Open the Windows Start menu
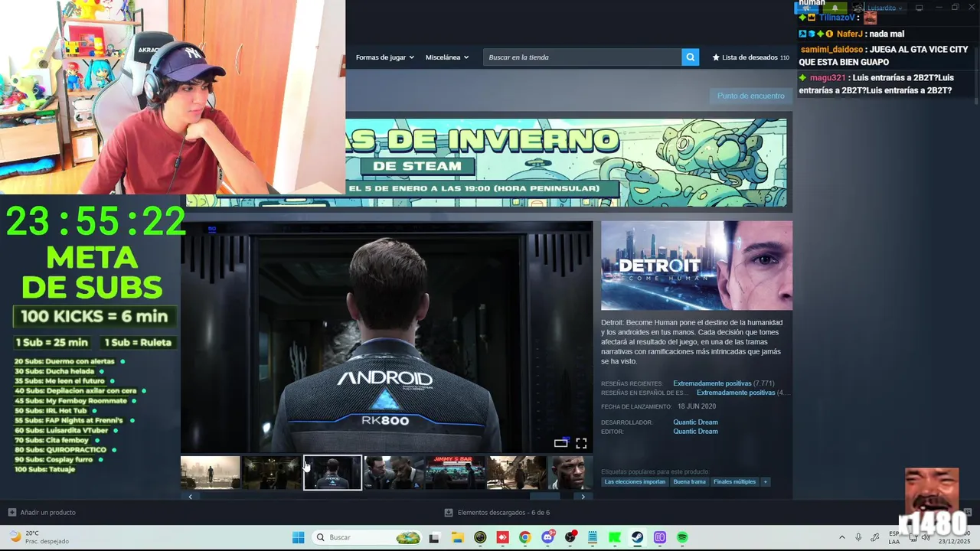The image size is (980, 551). [298, 537]
